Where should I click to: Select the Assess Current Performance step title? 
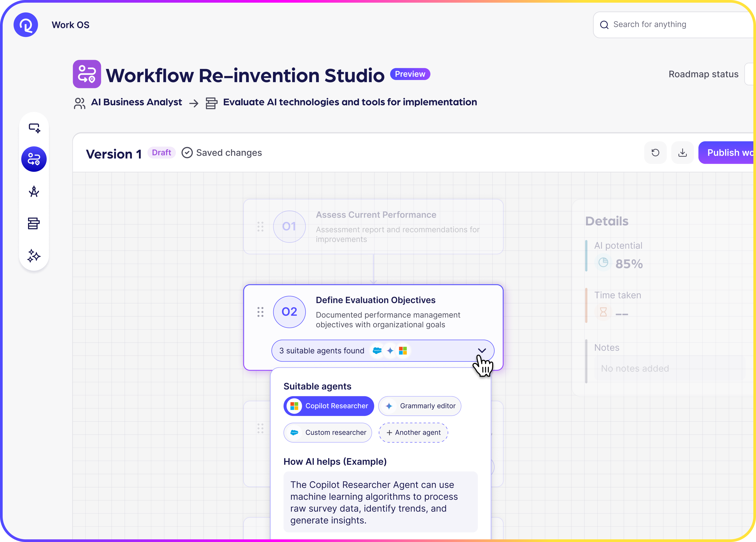coord(376,215)
